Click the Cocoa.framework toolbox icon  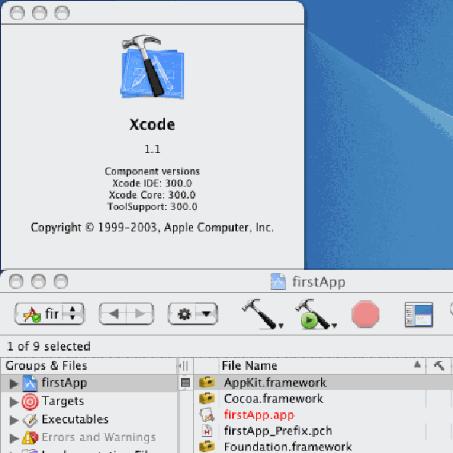click(207, 398)
